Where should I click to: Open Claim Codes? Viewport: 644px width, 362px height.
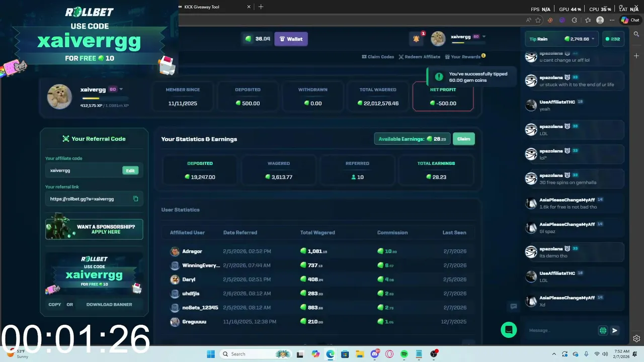coord(378,57)
